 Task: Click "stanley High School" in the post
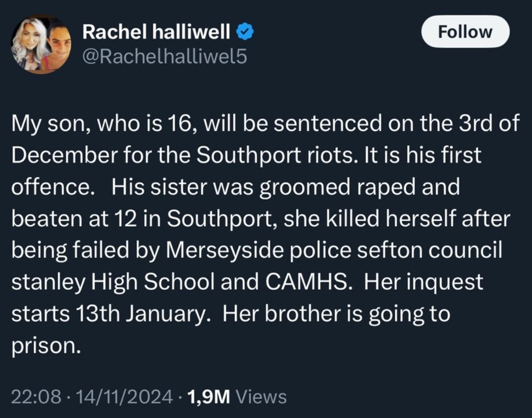[x=112, y=282]
